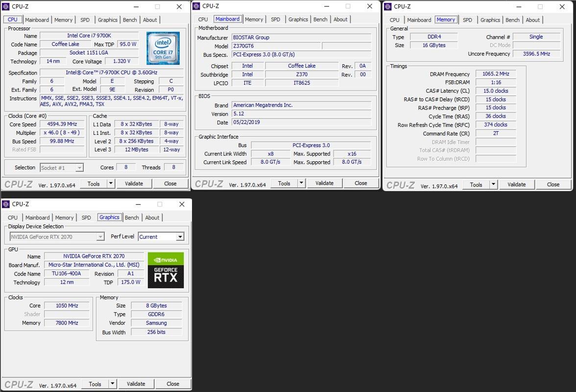Screen dimensions: 576x392
Task: Click CPU-Z title bar icon in Processor window
Action: [6, 6]
